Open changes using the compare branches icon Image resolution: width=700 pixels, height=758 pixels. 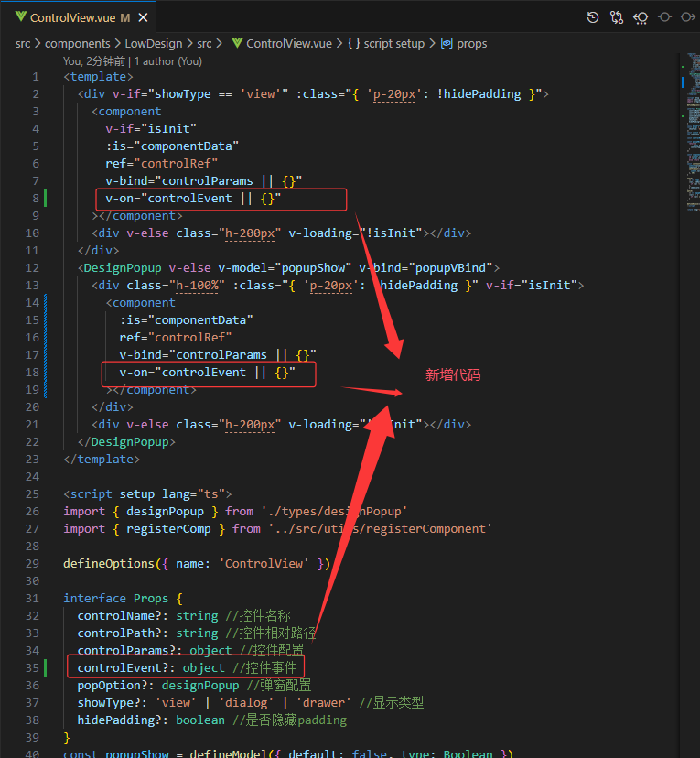(x=617, y=17)
